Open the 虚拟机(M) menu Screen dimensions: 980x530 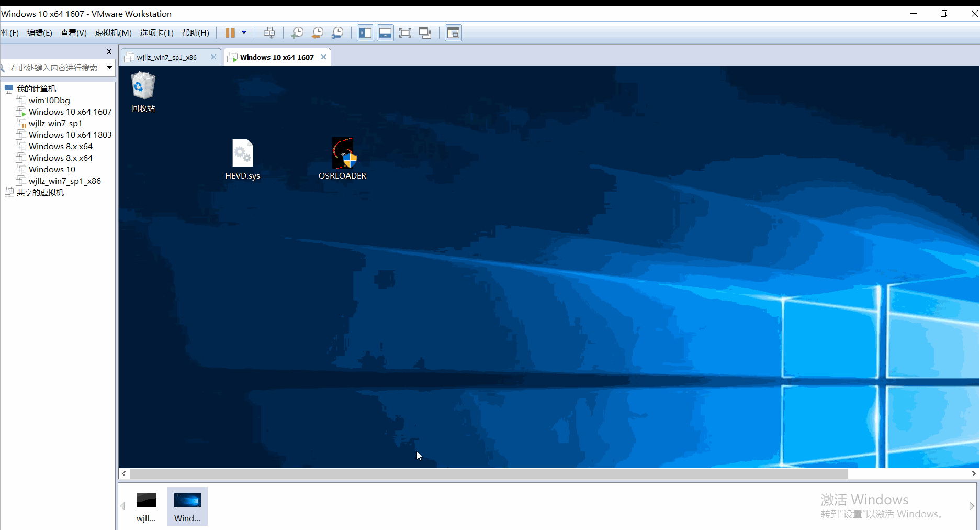[x=113, y=33]
